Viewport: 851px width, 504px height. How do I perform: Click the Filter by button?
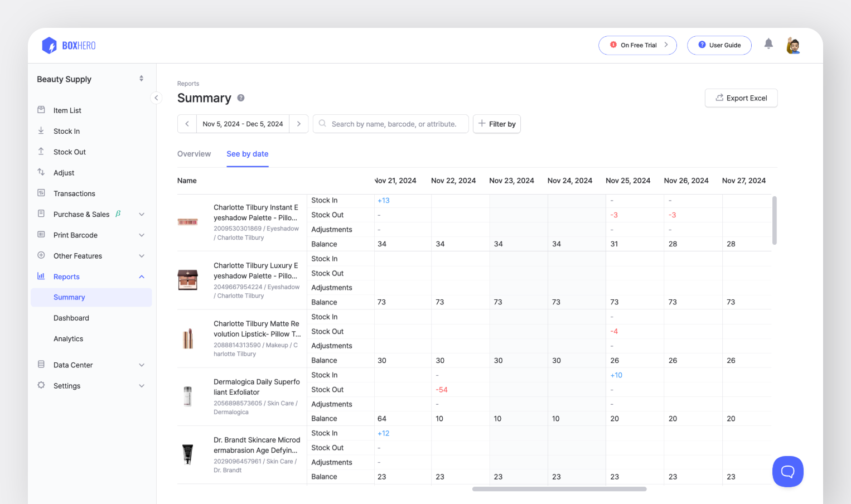pos(497,124)
